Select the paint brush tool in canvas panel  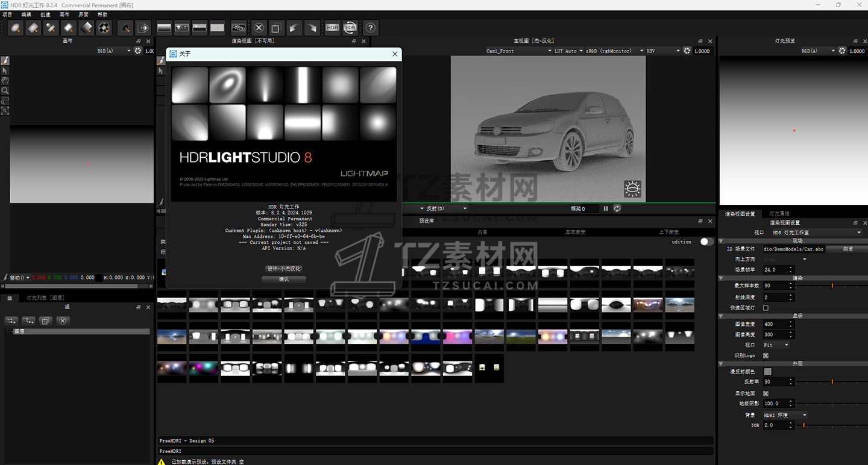click(x=5, y=61)
